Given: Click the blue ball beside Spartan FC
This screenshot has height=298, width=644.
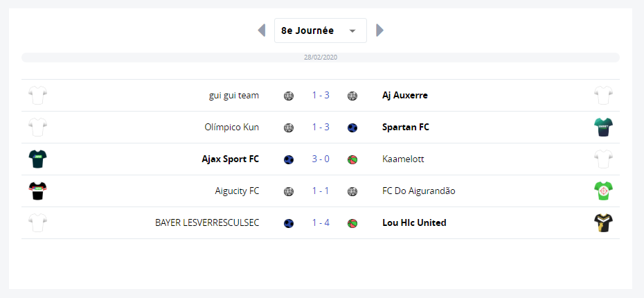Looking at the screenshot, I should pos(352,128).
